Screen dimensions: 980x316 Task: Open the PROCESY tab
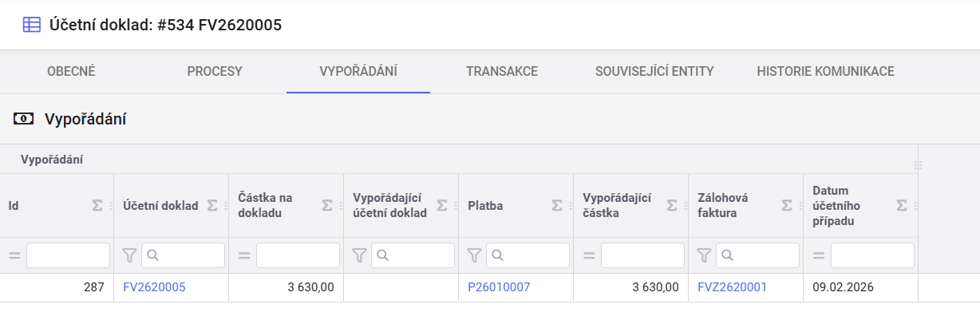[x=215, y=71]
